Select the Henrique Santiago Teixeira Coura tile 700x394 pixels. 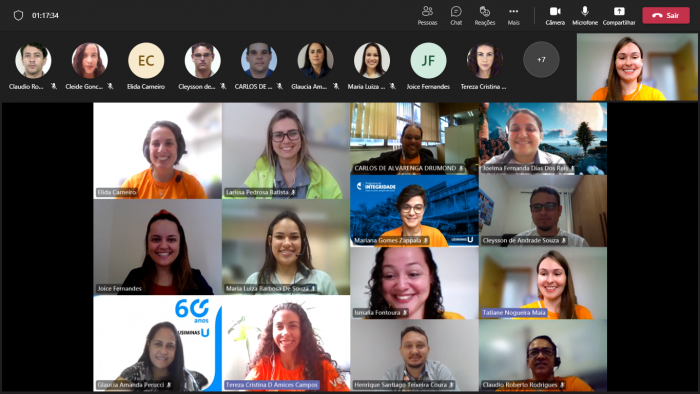click(x=414, y=355)
